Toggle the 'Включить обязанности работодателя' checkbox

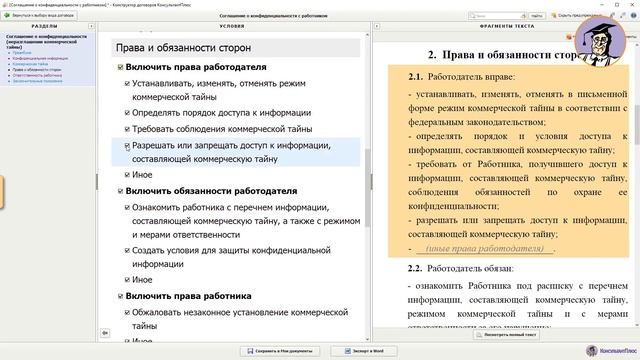[120, 191]
